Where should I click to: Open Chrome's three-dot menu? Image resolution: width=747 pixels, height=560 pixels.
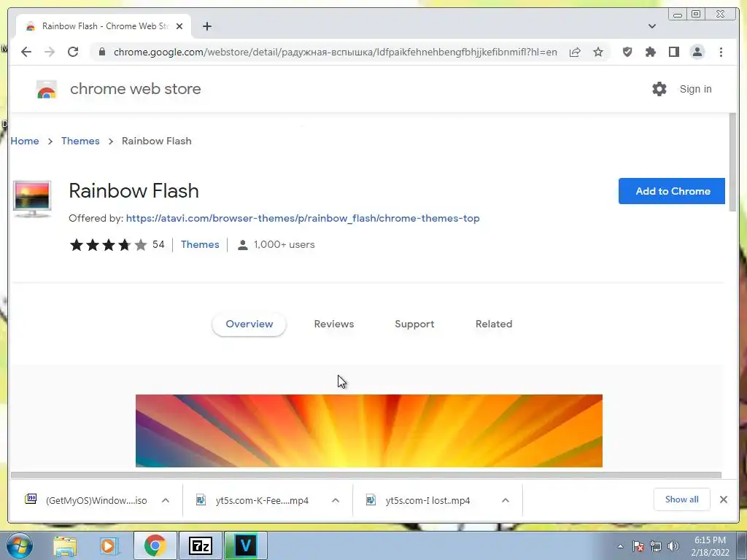[721, 52]
